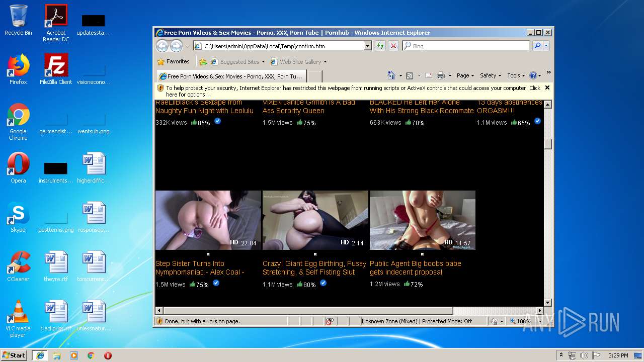The width and height of the screenshot is (644, 362).
Task: Launch the Google Chrome desktop shortcut
Action: (x=18, y=122)
